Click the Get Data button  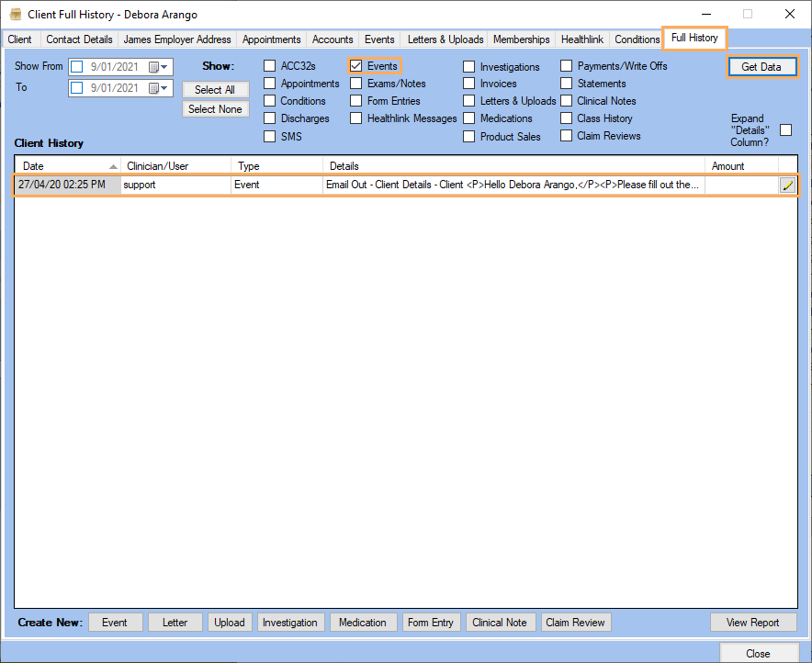762,66
